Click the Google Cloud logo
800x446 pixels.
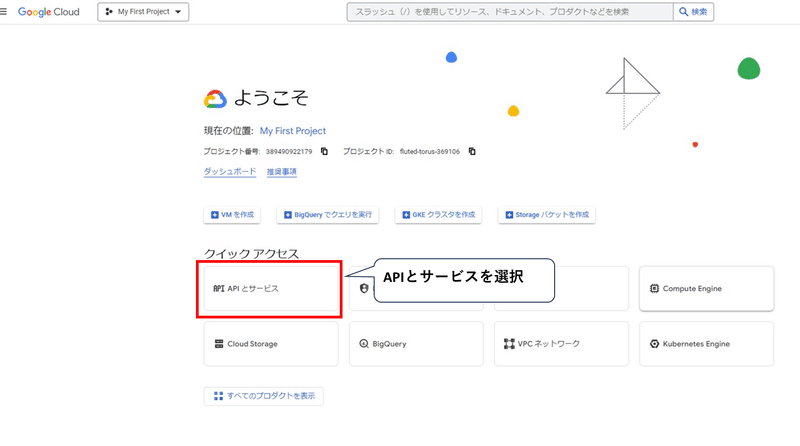49,12
